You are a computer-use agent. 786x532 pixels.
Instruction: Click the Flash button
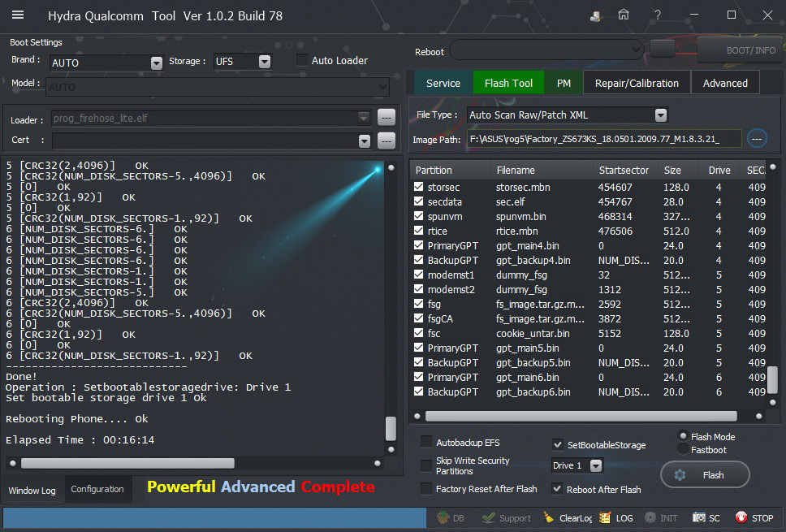point(705,475)
